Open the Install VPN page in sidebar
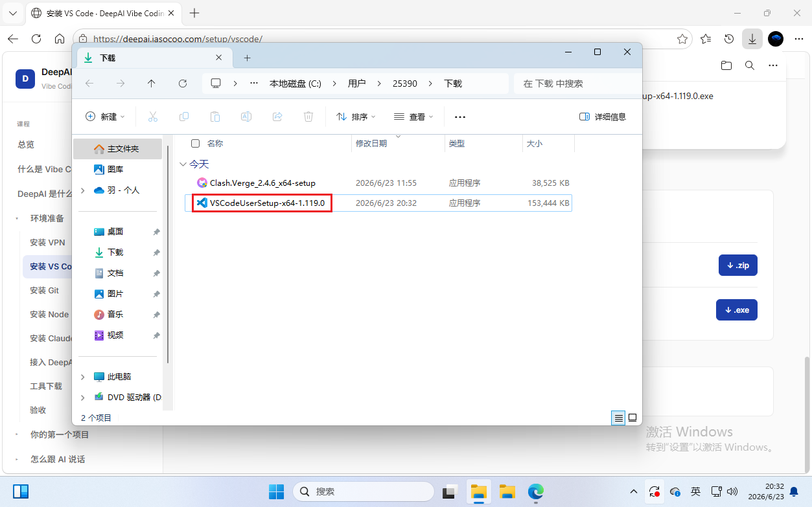 coord(47,242)
